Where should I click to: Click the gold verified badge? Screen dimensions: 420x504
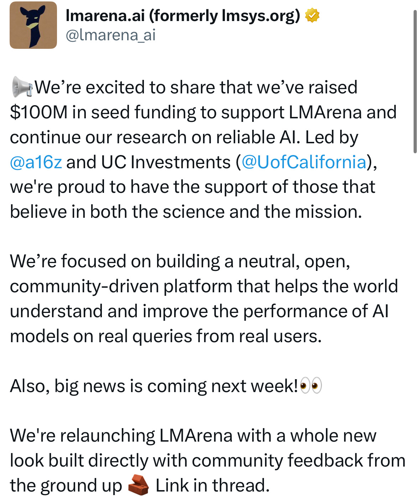(312, 16)
